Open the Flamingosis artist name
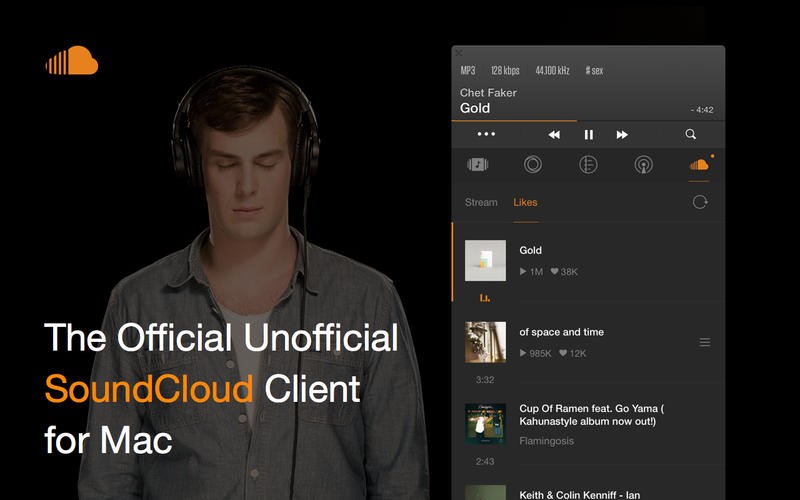Image resolution: width=800 pixels, height=500 pixels. [x=546, y=441]
